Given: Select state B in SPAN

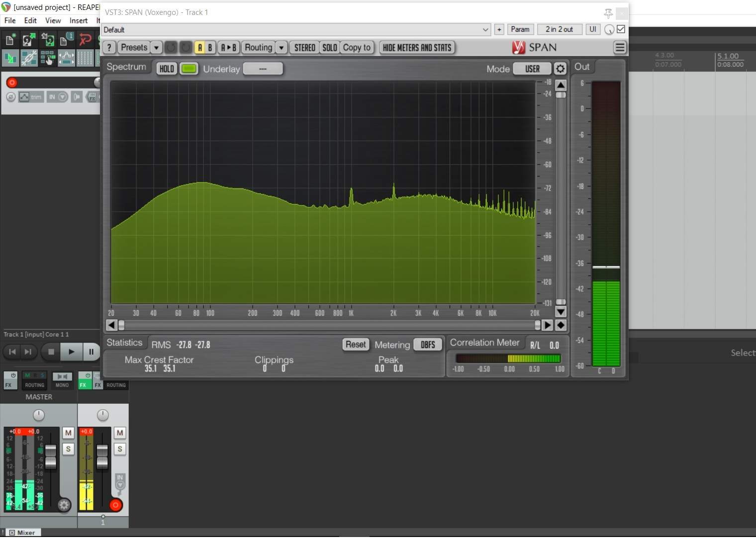Looking at the screenshot, I should pos(210,48).
